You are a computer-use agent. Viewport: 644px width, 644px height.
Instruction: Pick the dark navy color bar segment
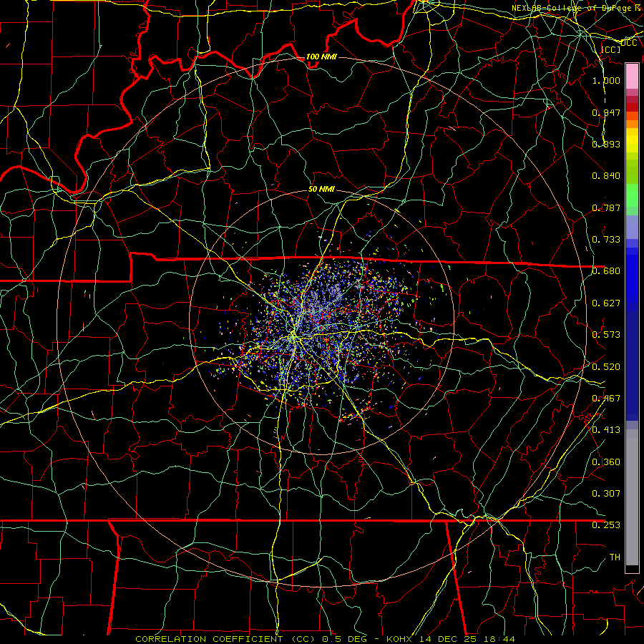[632, 366]
